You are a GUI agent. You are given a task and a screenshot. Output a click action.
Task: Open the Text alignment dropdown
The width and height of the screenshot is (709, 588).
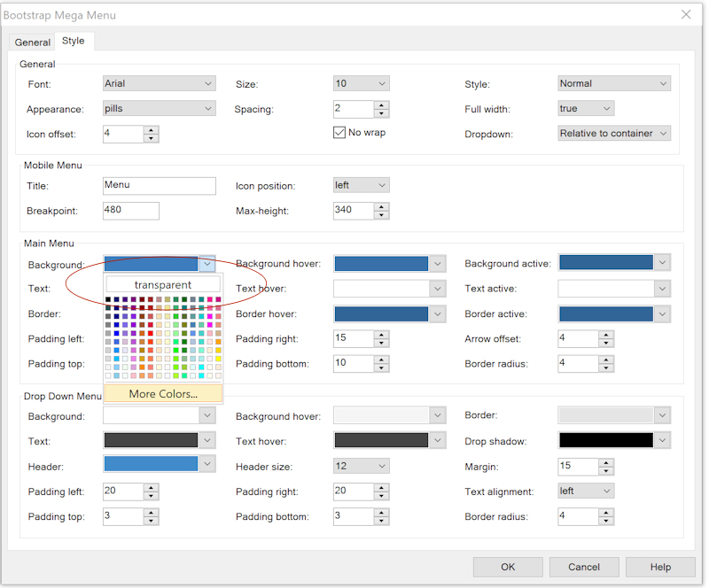(x=586, y=491)
